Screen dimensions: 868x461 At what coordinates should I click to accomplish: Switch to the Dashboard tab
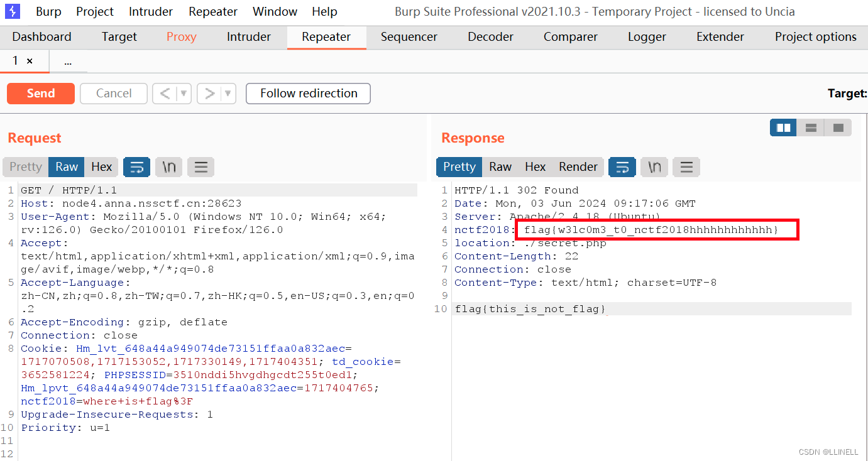tap(41, 36)
